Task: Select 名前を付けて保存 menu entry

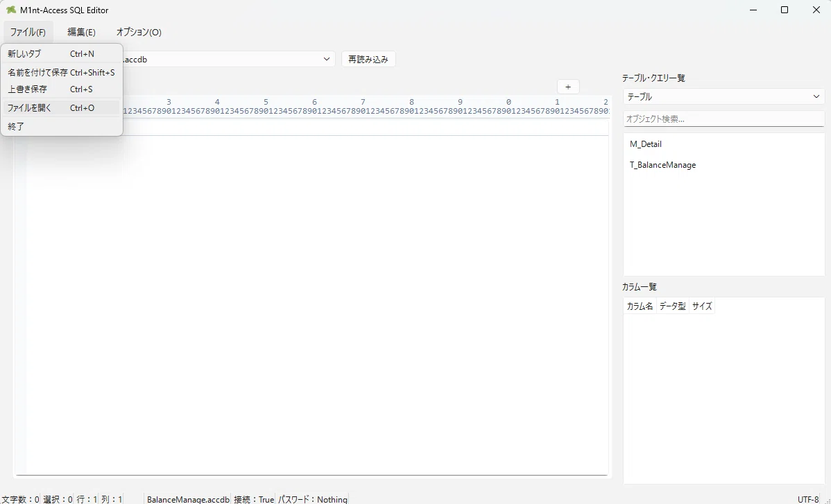Action: [62, 73]
